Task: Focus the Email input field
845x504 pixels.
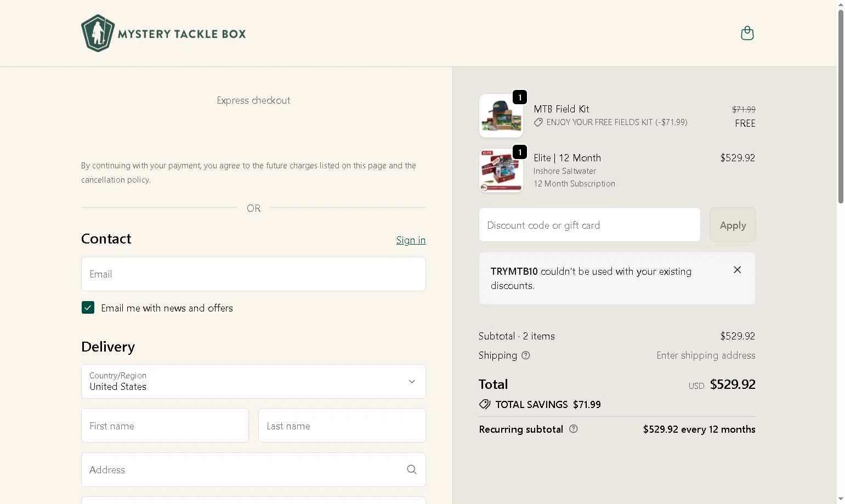Action: [x=253, y=274]
